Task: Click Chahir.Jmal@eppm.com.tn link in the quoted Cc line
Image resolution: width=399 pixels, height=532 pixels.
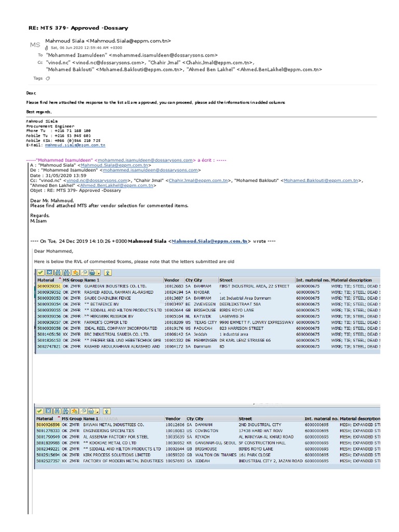Action: pyautogui.click(x=198, y=180)
